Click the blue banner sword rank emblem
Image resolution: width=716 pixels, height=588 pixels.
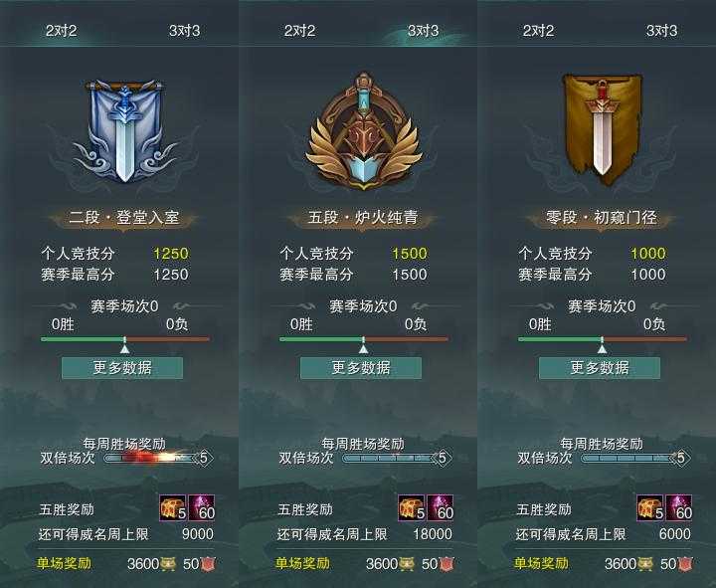pos(124,131)
